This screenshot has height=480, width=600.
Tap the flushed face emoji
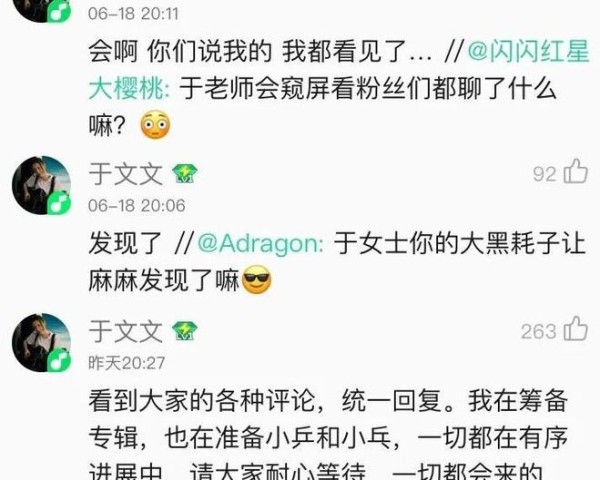coord(155,124)
